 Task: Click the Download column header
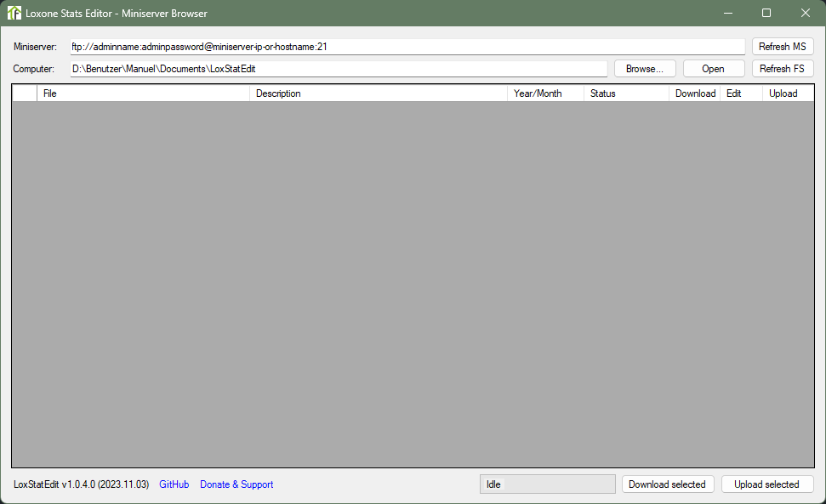coord(695,93)
